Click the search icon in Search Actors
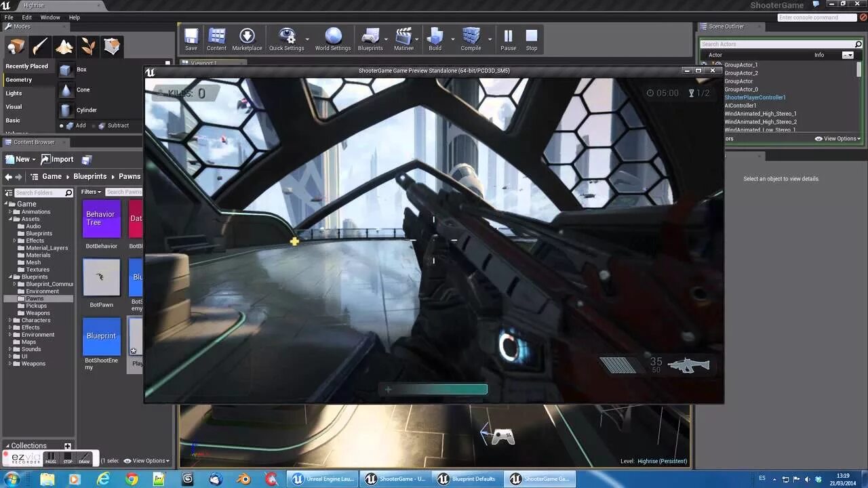 (x=859, y=44)
